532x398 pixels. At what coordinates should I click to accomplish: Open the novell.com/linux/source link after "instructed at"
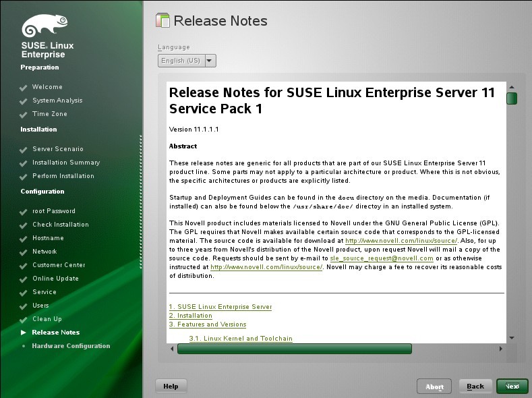(x=266, y=267)
